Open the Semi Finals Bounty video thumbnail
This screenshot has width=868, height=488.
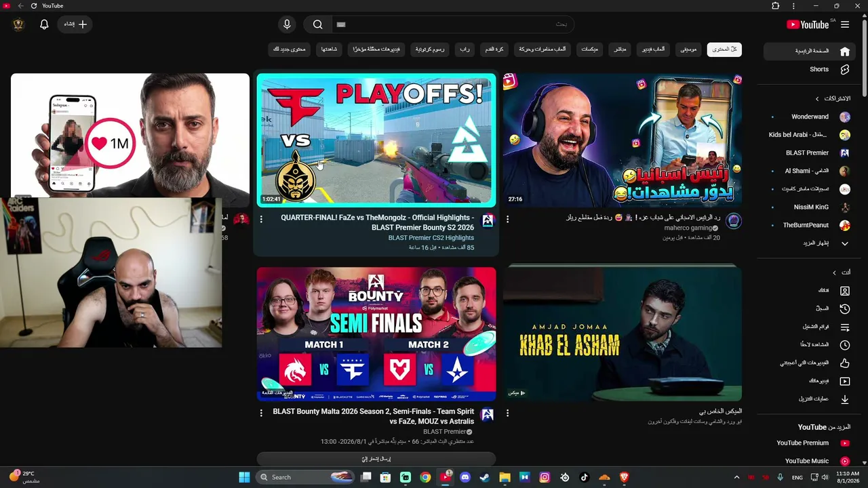pos(376,333)
